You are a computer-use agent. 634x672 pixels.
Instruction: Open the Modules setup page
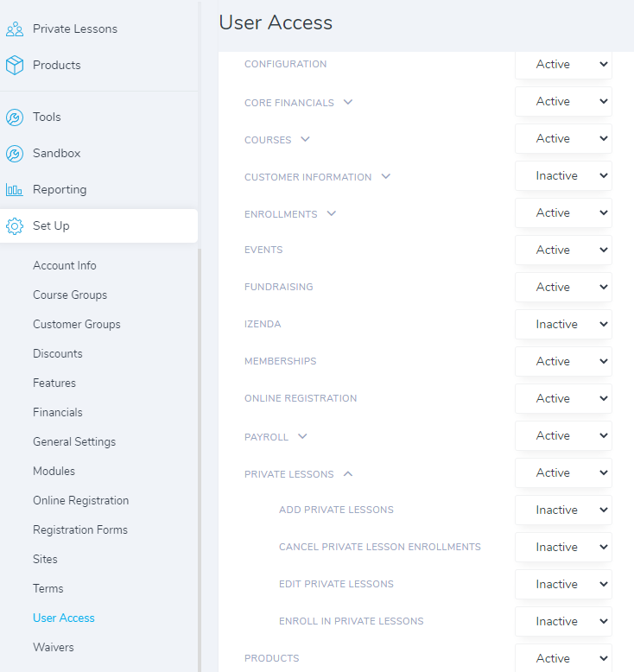[x=54, y=471]
